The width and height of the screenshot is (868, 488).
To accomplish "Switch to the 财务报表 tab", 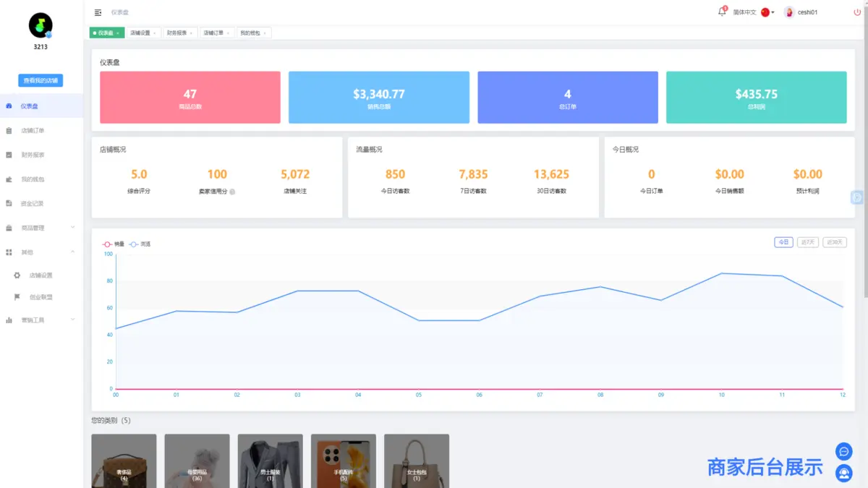I will (177, 33).
